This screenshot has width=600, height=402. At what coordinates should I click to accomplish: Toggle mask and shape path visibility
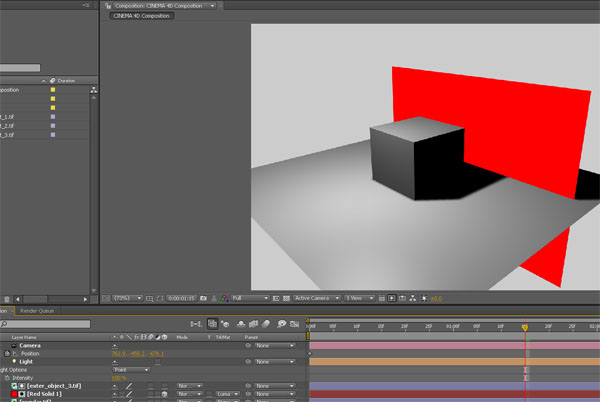pos(159,298)
